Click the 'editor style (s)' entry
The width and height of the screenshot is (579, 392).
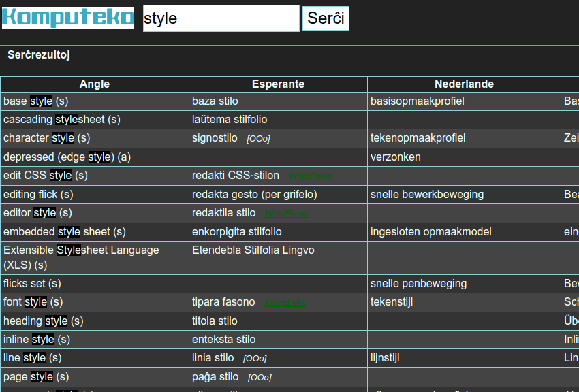(37, 213)
